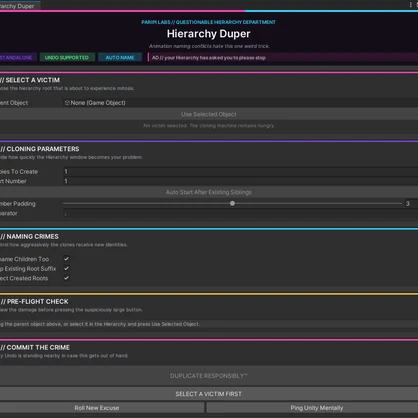Click the UNDO SUPPORTED badge

(x=67, y=58)
